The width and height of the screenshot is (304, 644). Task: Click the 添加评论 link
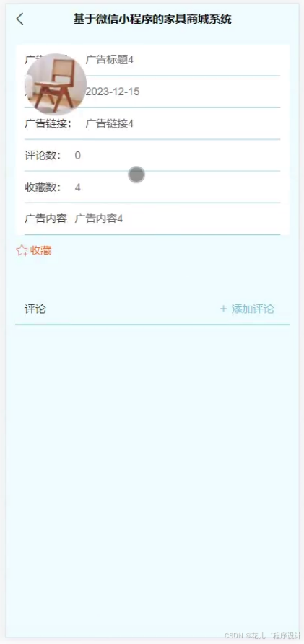(253, 309)
